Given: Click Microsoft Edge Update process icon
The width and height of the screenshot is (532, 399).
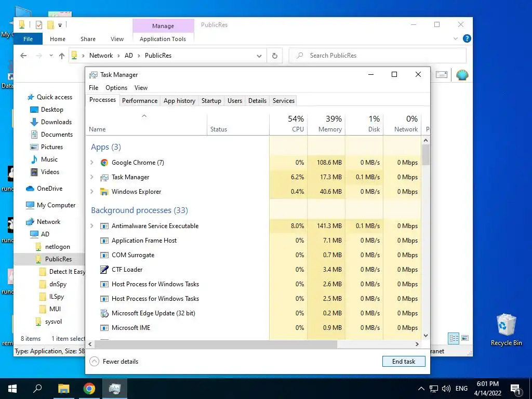Looking at the screenshot, I should pyautogui.click(x=104, y=313).
